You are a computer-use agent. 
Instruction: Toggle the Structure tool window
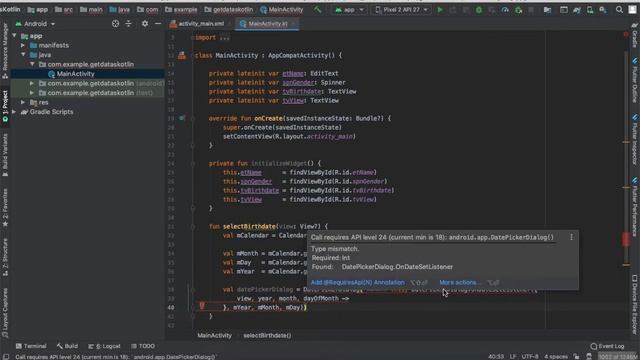pos(5,258)
